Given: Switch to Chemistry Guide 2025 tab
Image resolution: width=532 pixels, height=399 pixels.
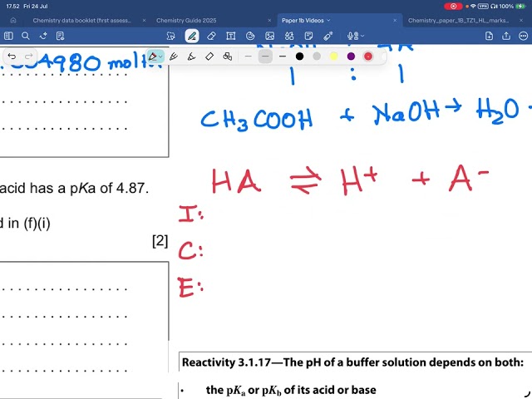Looking at the screenshot, I should 186,20.
